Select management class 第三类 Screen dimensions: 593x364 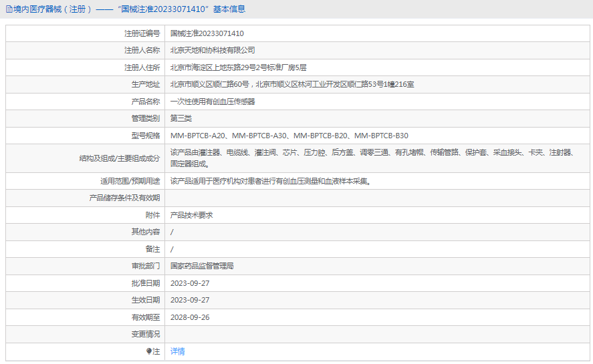pyautogui.click(x=181, y=118)
